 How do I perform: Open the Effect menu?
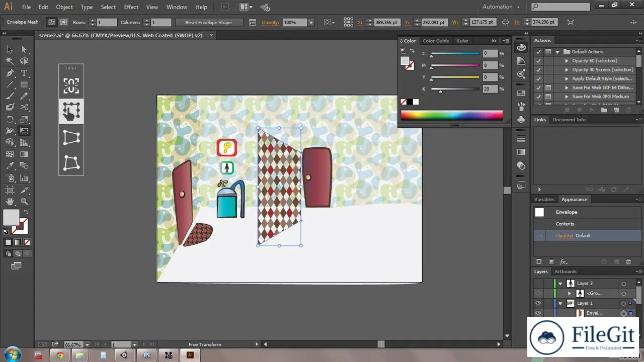tap(131, 7)
